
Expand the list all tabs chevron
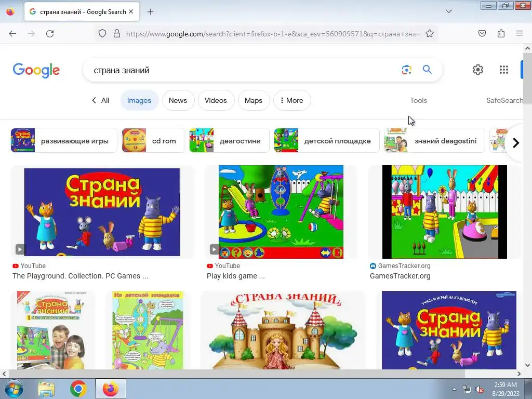(448, 11)
